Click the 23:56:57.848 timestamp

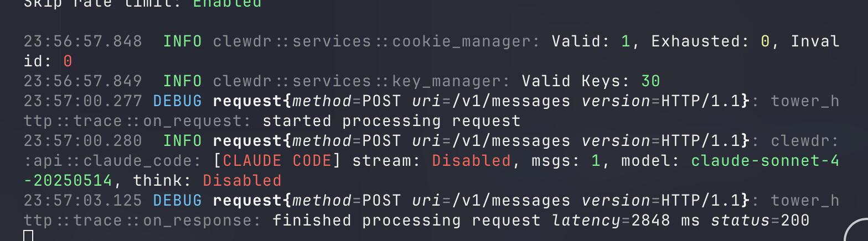click(82, 41)
